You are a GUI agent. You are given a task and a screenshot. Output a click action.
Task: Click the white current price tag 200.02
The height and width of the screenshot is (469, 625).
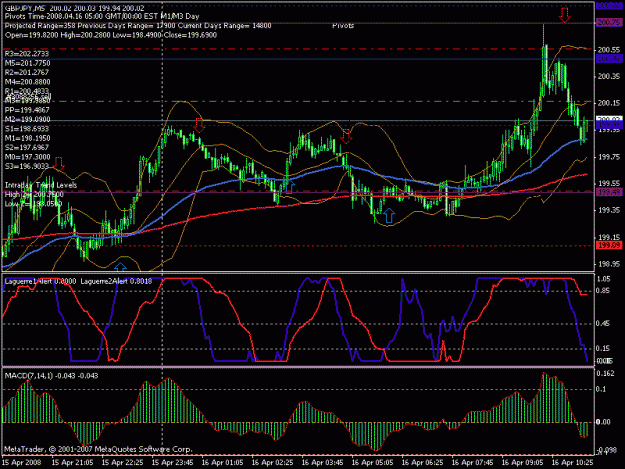coord(609,119)
